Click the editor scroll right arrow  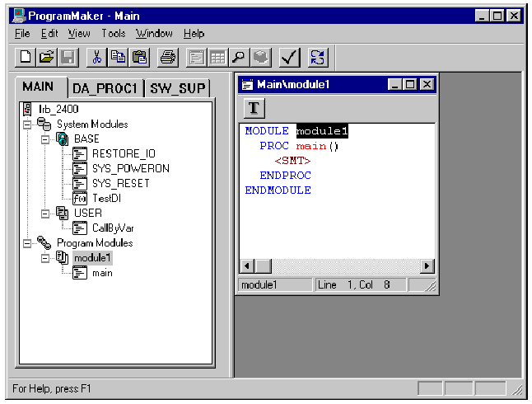click(x=427, y=265)
